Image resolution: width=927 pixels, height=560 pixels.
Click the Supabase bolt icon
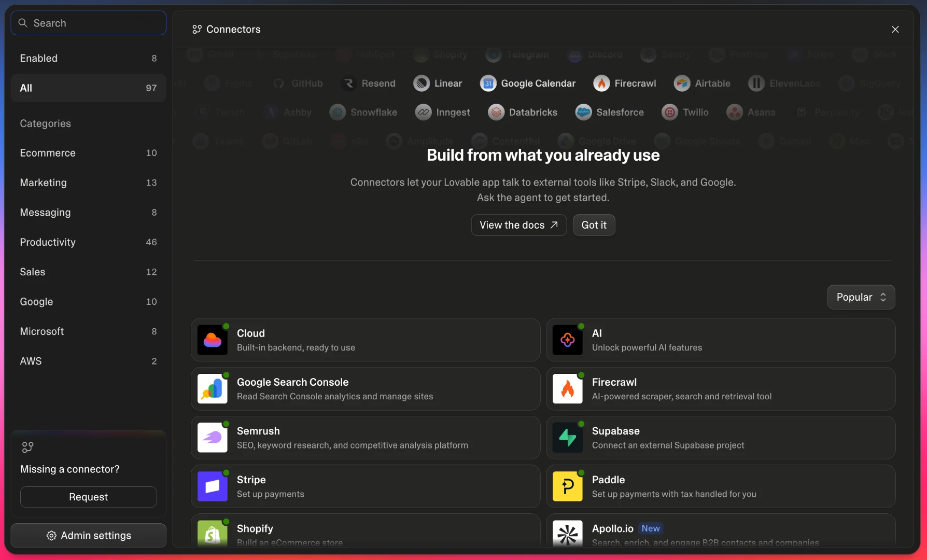click(567, 438)
